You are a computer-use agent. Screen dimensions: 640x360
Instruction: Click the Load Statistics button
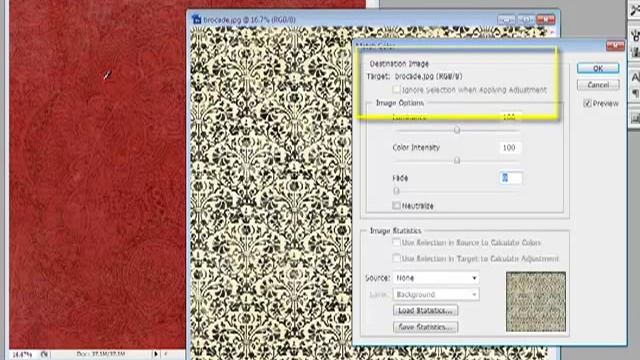(425, 311)
